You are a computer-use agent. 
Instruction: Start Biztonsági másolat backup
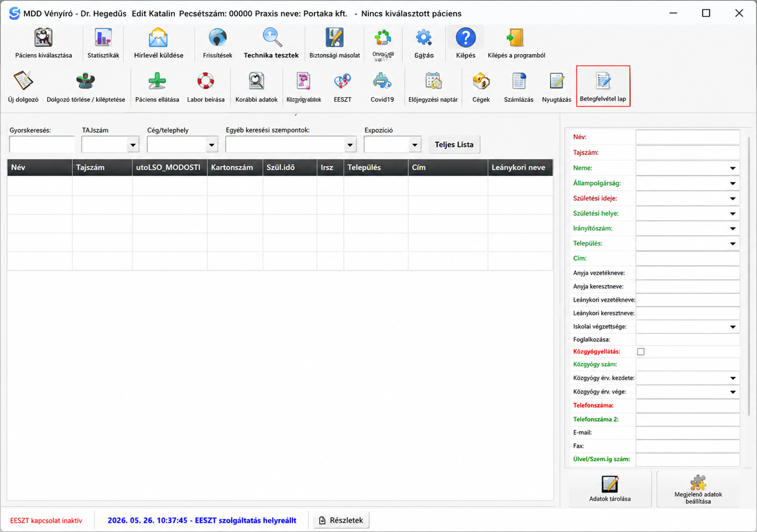[334, 44]
